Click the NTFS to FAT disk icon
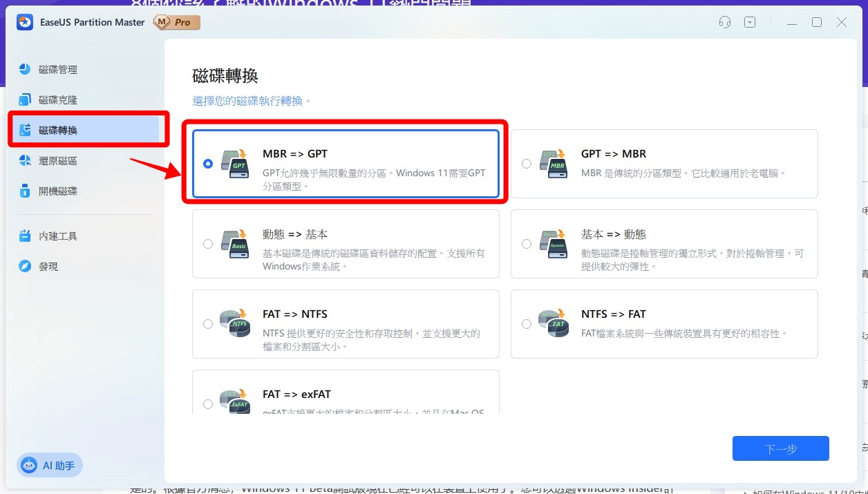 pos(553,324)
